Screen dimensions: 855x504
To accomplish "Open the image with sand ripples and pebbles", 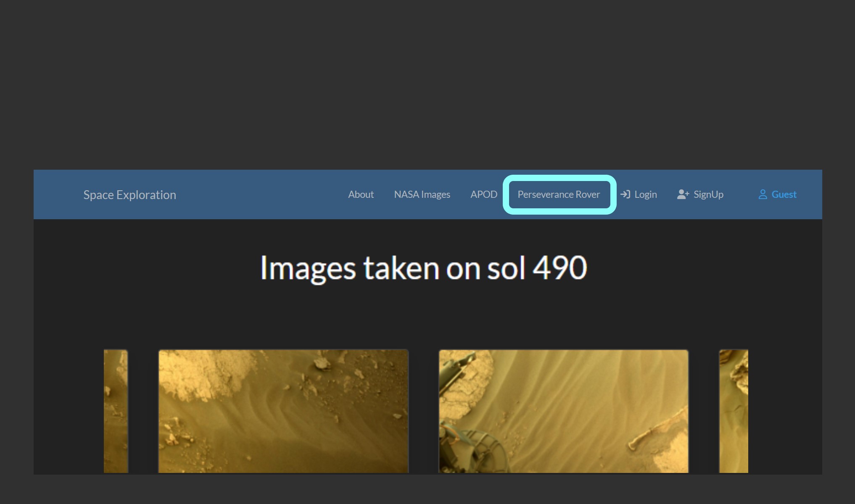I will click(283, 412).
